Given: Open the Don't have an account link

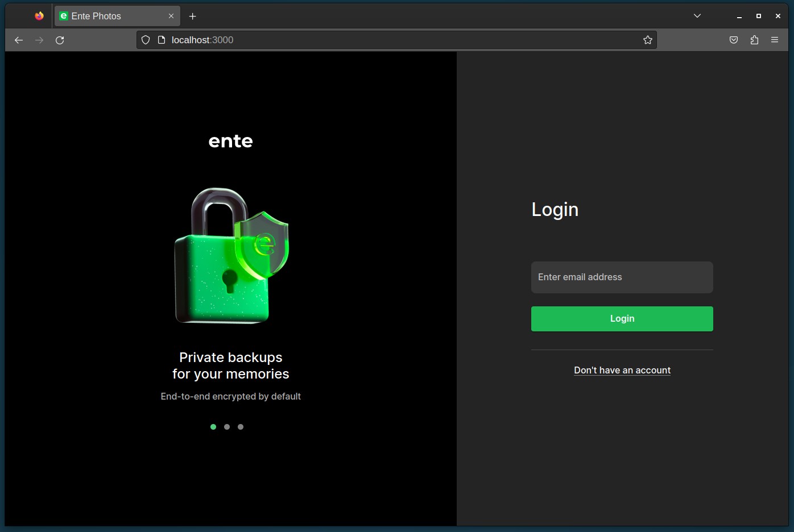Looking at the screenshot, I should point(622,370).
